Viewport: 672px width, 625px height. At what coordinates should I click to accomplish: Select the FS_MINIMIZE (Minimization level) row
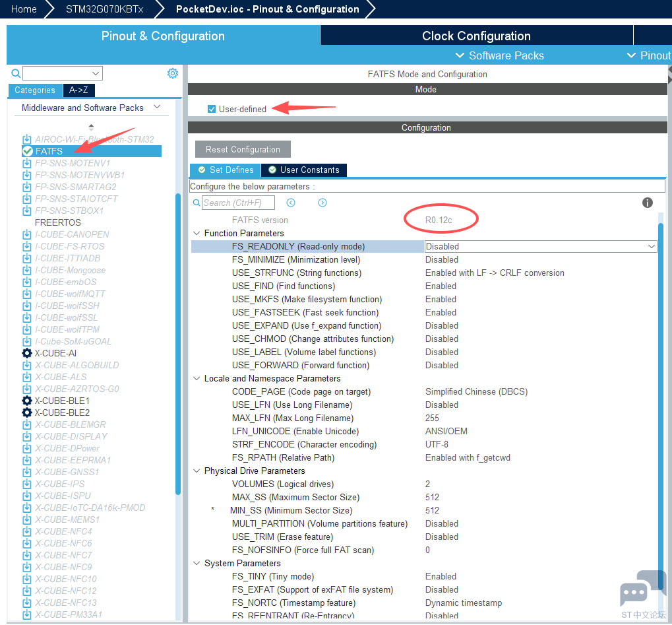pos(424,259)
